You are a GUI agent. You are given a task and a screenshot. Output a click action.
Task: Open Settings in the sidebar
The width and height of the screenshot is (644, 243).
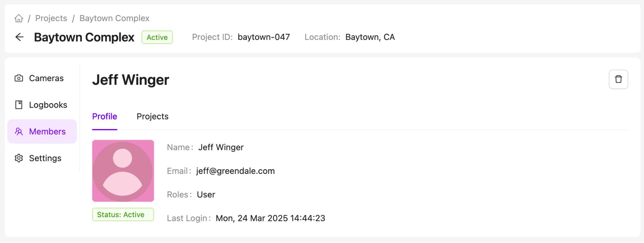[45, 158]
